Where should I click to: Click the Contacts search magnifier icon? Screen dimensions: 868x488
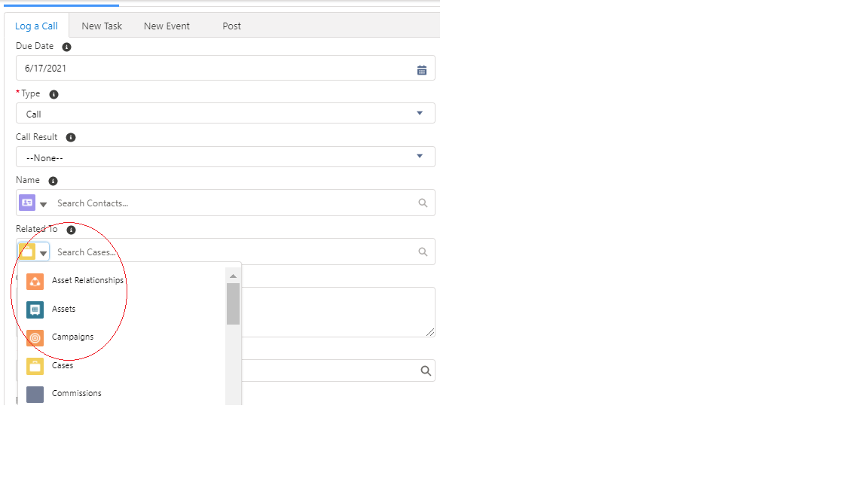[x=423, y=202]
